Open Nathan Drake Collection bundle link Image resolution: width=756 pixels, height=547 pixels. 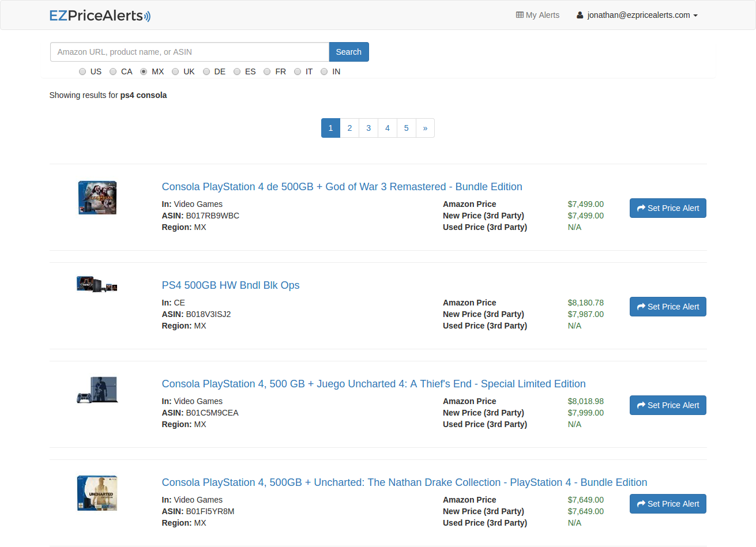point(404,482)
